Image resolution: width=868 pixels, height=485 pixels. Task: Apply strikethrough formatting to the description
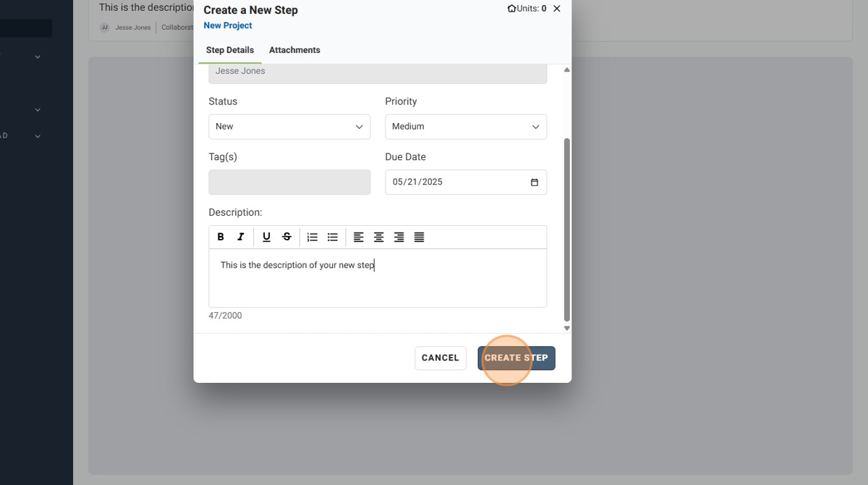tap(286, 237)
